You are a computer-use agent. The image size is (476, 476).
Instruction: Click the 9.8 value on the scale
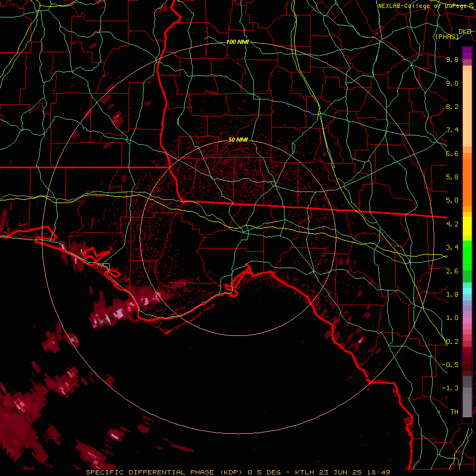click(452, 59)
